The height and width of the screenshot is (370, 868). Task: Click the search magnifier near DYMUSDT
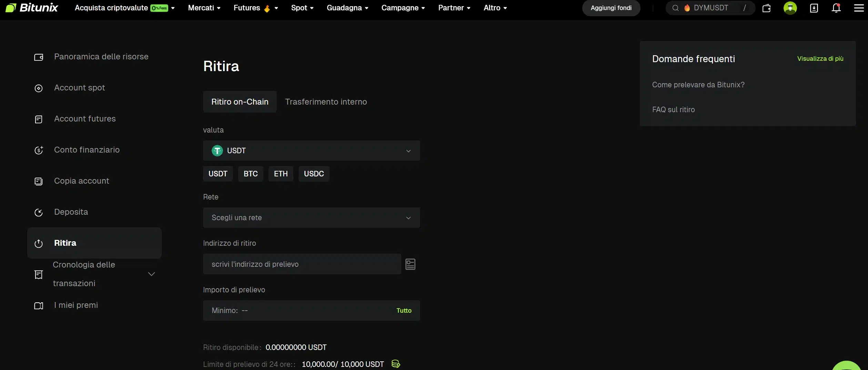tap(675, 8)
